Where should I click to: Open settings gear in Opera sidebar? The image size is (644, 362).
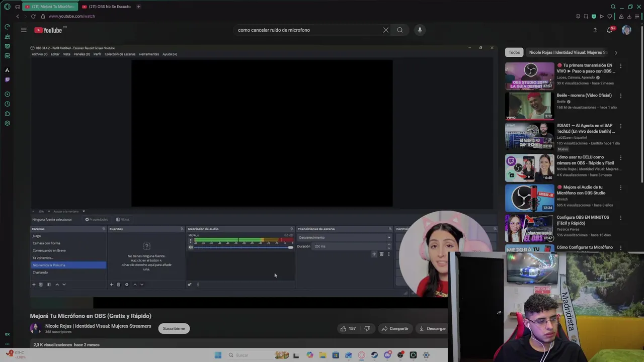coord(7,123)
